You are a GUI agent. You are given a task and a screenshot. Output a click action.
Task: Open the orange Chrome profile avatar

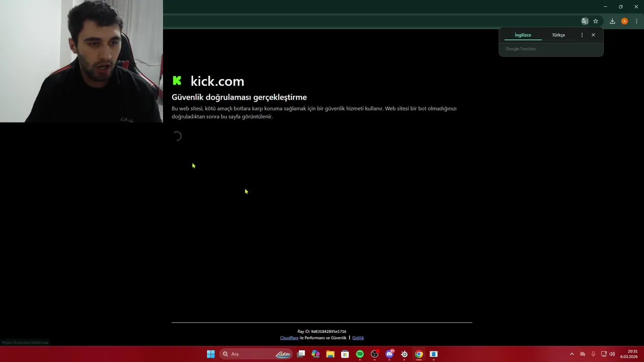(x=624, y=21)
